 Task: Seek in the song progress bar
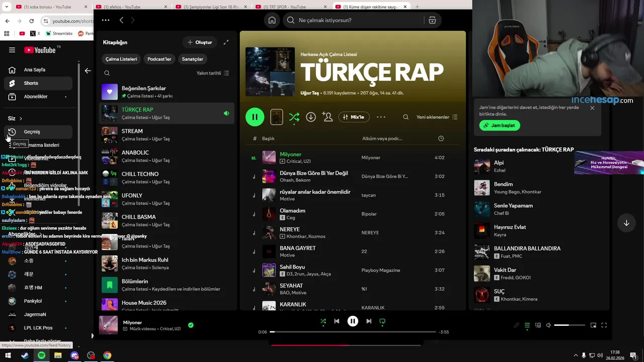[353, 332]
